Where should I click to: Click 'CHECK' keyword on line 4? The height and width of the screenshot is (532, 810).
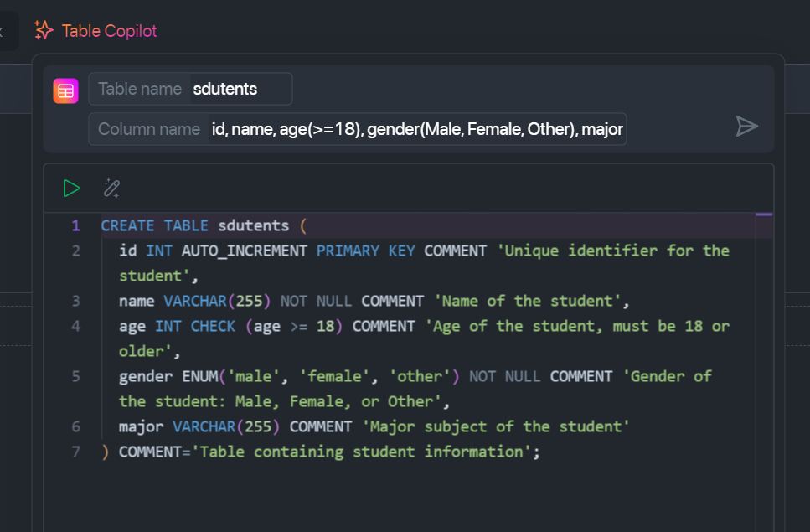click(213, 327)
